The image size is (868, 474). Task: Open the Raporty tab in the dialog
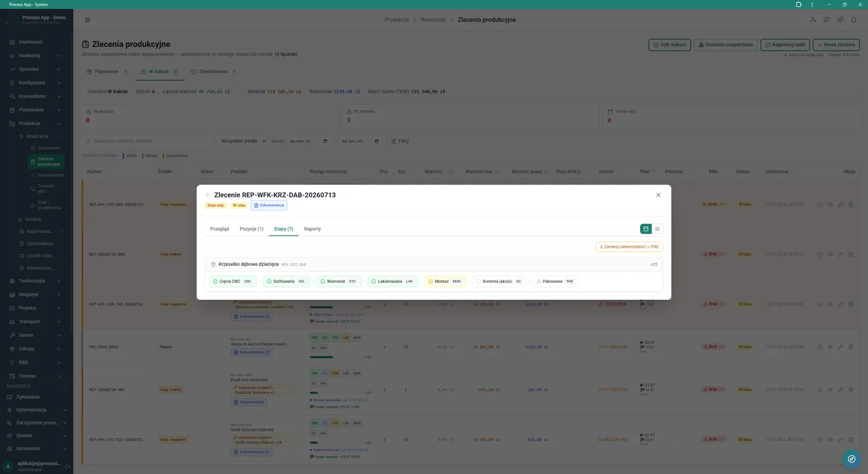pyautogui.click(x=312, y=229)
